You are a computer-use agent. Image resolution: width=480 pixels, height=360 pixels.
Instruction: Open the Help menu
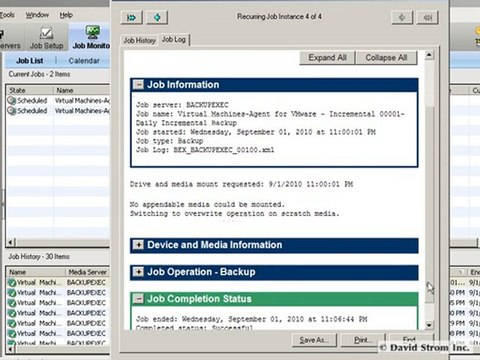tap(66, 15)
